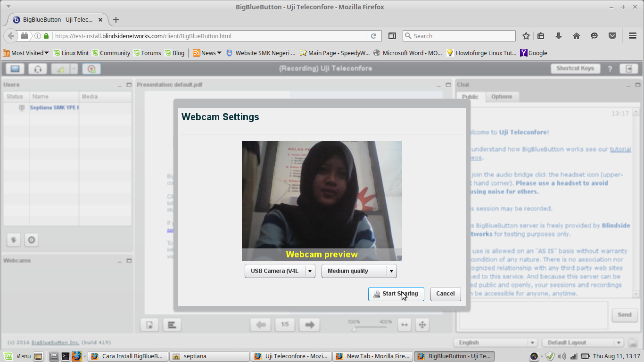Viewport: 644px width, 362px height.
Task: Open desktop sharing with the screen icon
Action: click(x=15, y=68)
